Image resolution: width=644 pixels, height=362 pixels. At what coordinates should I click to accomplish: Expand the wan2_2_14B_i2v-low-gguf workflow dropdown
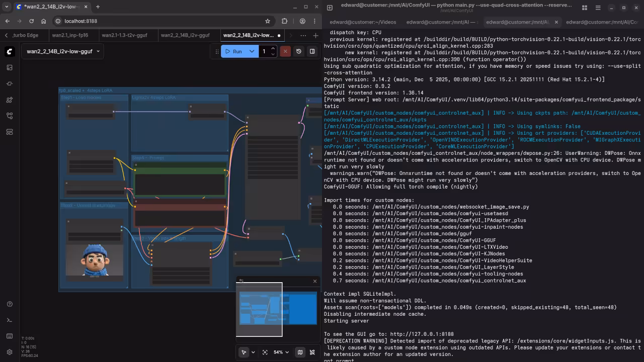coord(98,51)
